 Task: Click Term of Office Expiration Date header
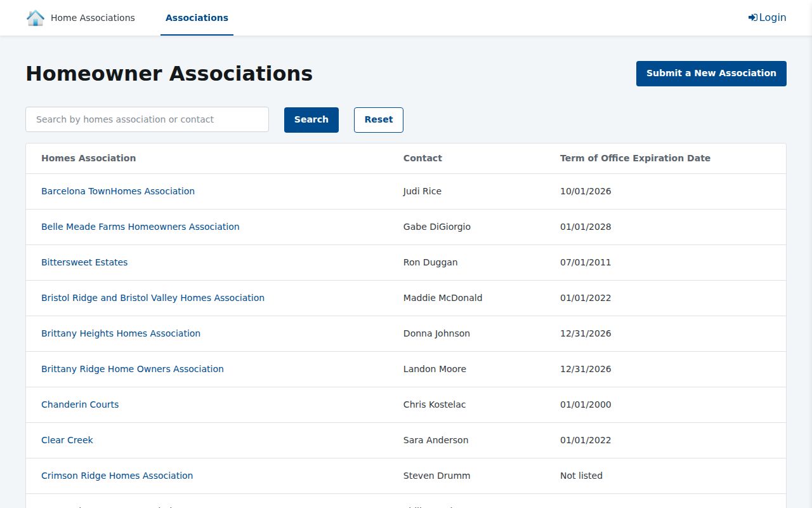[x=635, y=158]
